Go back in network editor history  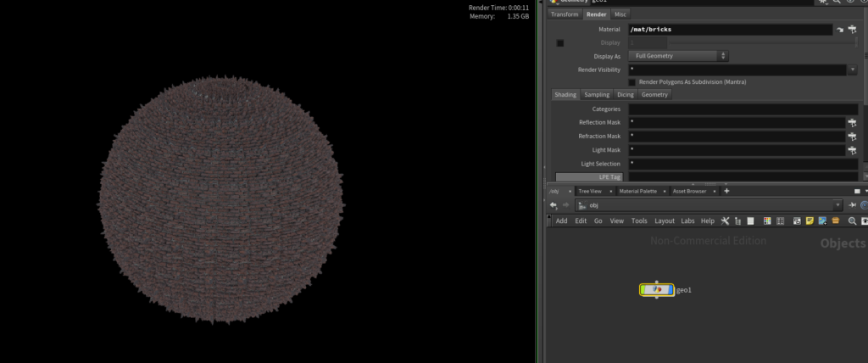(x=553, y=205)
